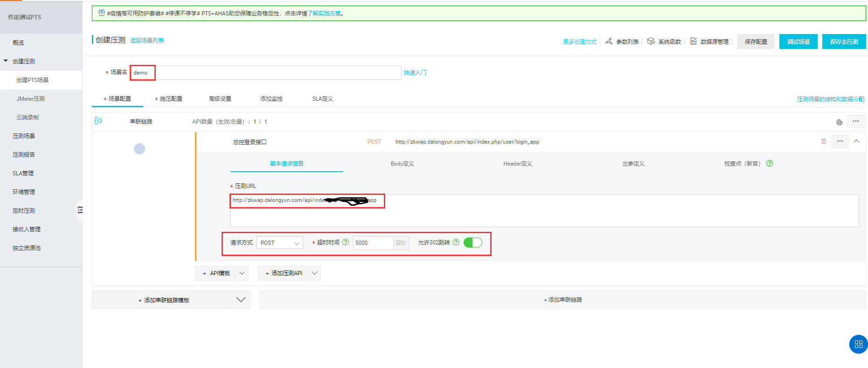Click the 场景名 input field containing demo
Viewport: 868px width, 368px height.
point(266,73)
